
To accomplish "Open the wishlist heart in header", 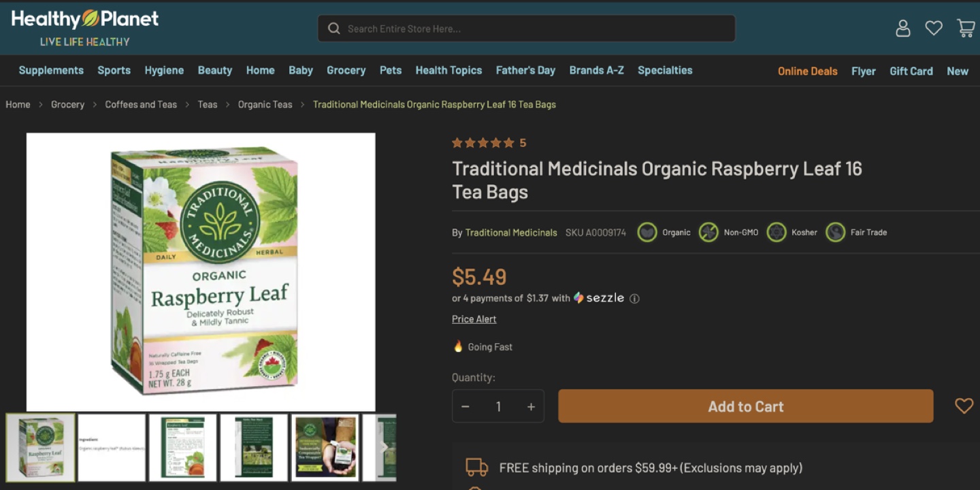I will tap(934, 29).
